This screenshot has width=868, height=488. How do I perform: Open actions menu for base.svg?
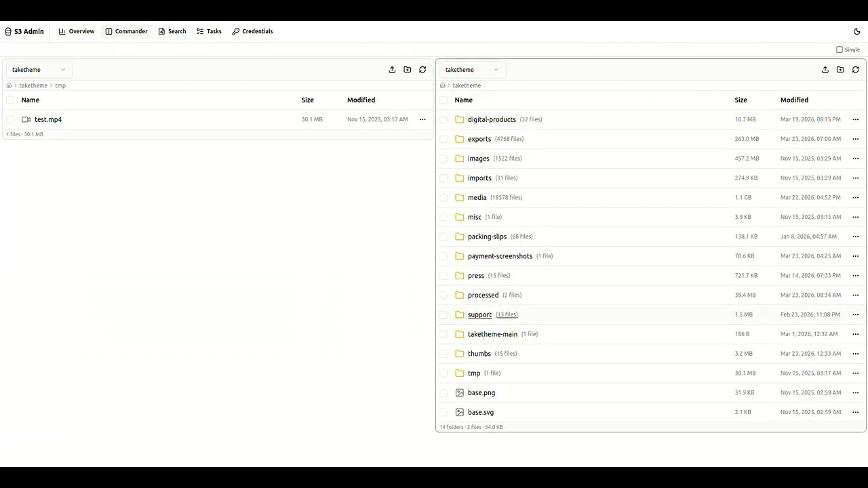[x=856, y=412]
